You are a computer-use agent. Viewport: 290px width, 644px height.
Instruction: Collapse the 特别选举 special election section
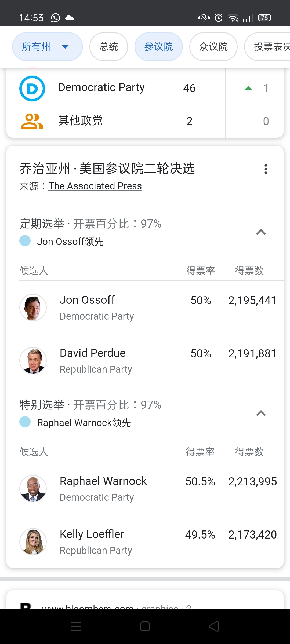(261, 413)
